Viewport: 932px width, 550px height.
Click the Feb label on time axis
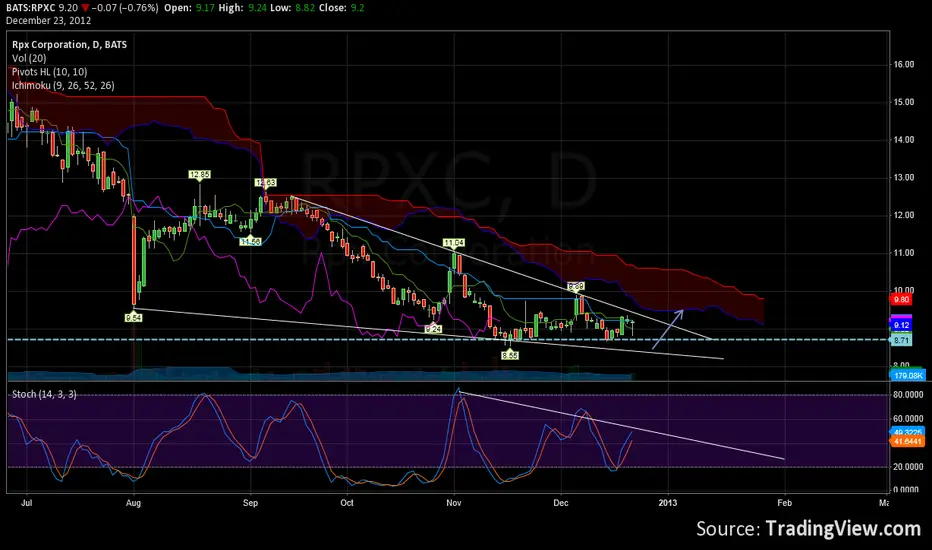tap(785, 503)
